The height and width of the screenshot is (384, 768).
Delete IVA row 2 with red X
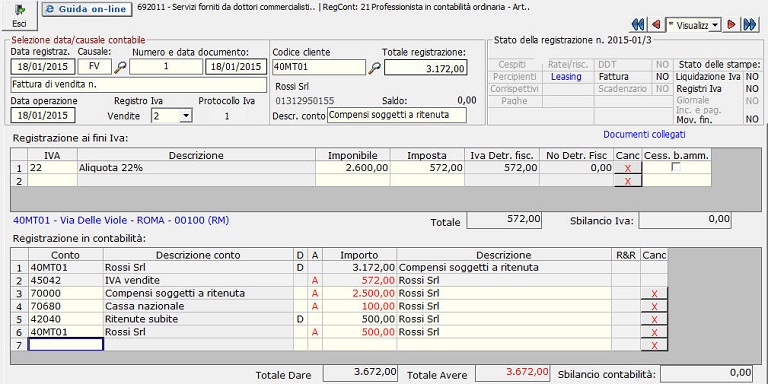click(x=627, y=181)
